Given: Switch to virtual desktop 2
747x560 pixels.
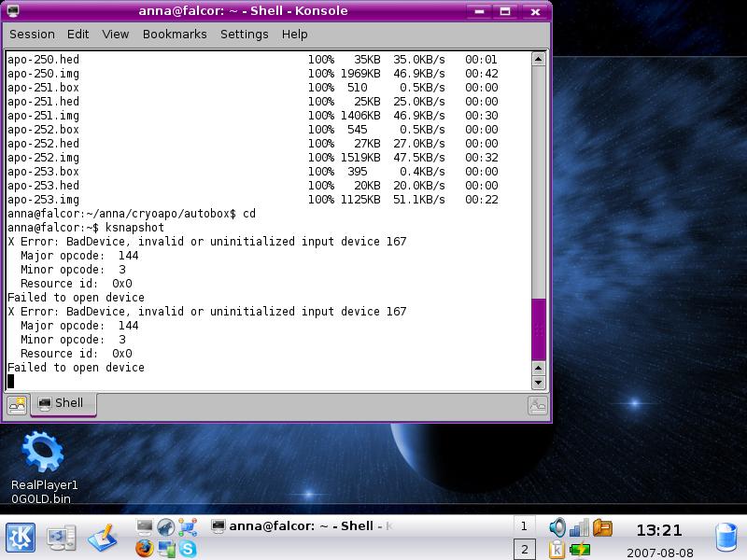Looking at the screenshot, I should pos(524,550).
